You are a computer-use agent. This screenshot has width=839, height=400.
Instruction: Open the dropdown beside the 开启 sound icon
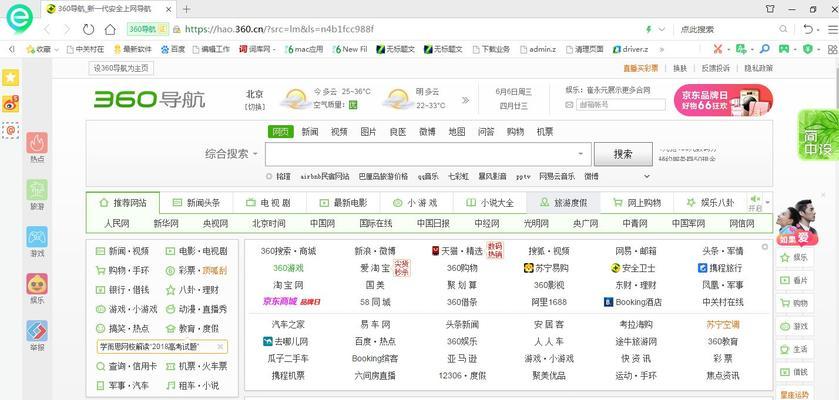[768, 203]
